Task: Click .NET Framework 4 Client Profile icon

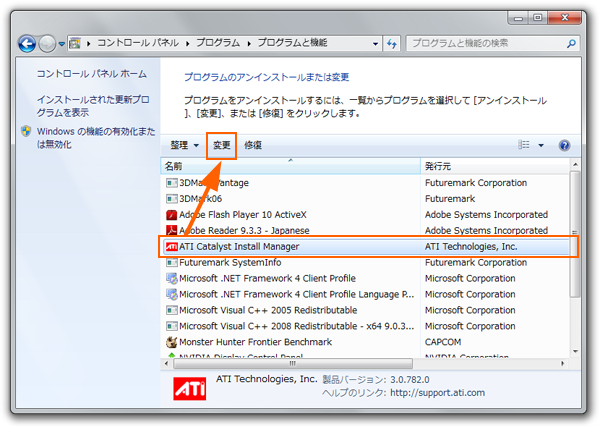Action: (171, 278)
